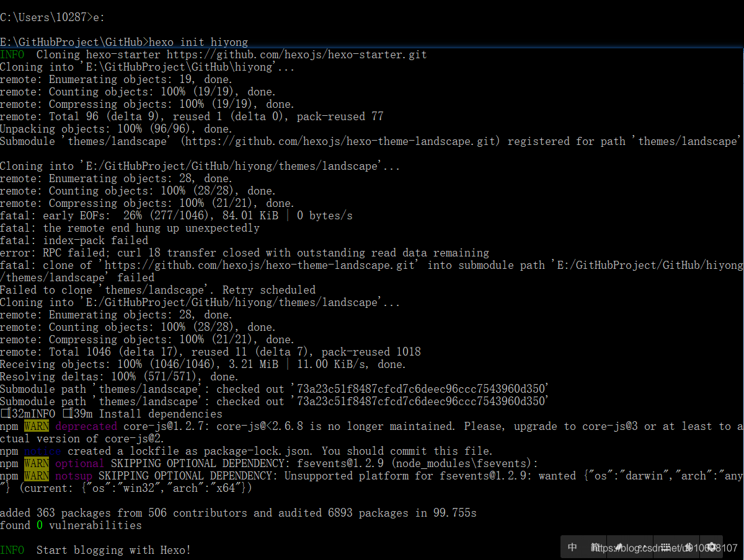Click the npm notice lockfile indicator
Image resolution: width=744 pixels, height=560 pixels.
pos(42,450)
